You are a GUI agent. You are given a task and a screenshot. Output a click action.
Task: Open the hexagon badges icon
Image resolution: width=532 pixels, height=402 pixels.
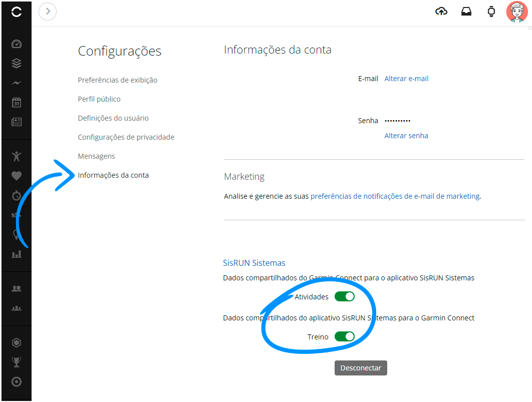[x=17, y=343]
